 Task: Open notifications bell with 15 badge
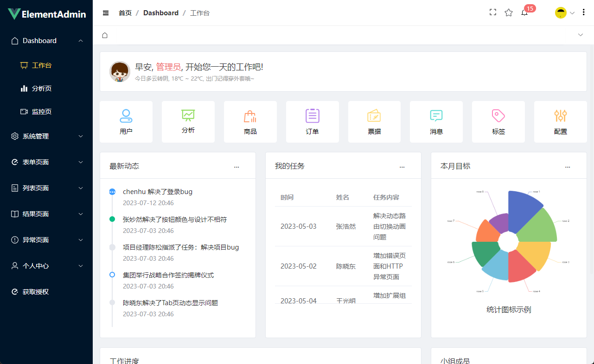524,13
